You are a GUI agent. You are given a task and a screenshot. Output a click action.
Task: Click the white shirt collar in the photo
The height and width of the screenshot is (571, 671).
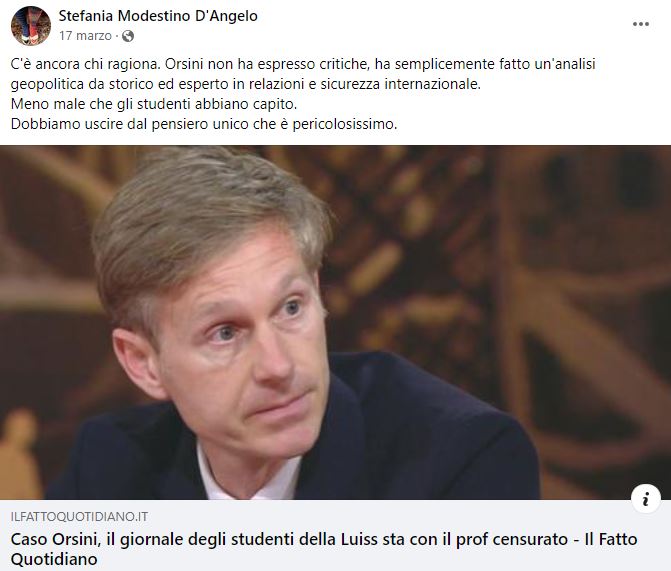coord(248,477)
